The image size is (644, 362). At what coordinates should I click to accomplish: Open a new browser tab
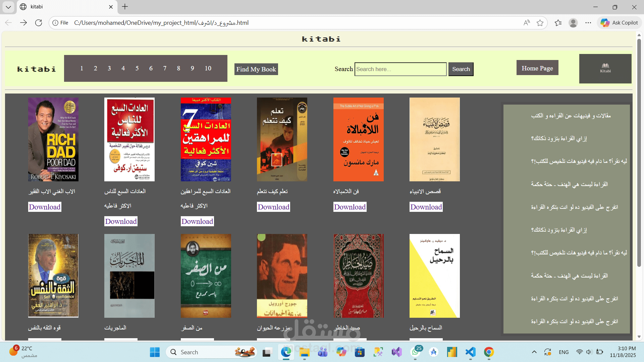[125, 7]
